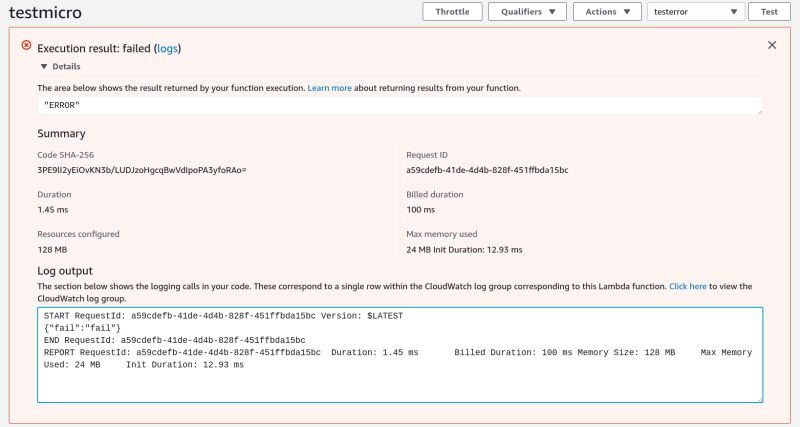Screen dimensions: 800x427
Task: Click the testmicro function name heading
Action: tap(45, 12)
